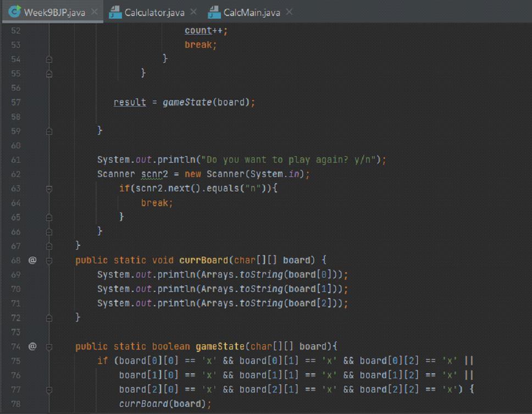
Task: Click the @ gutter marker on line 68
Action: [x=32, y=260]
